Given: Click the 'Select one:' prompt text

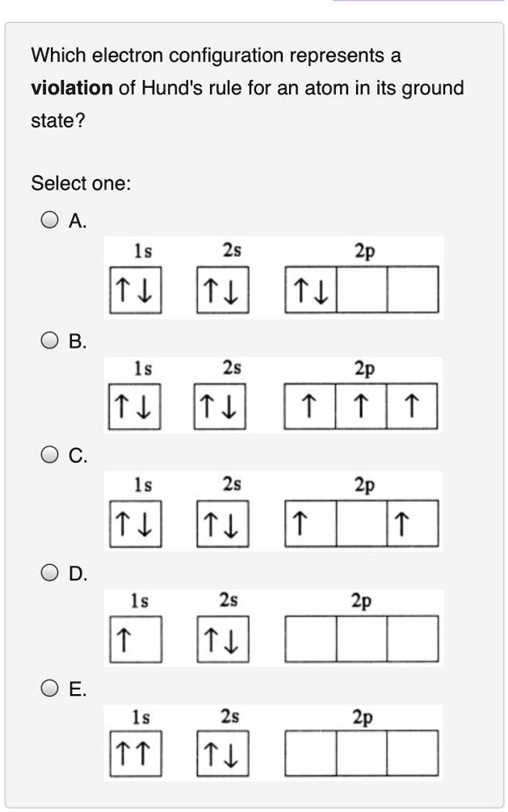Looking at the screenshot, I should 81,183.
